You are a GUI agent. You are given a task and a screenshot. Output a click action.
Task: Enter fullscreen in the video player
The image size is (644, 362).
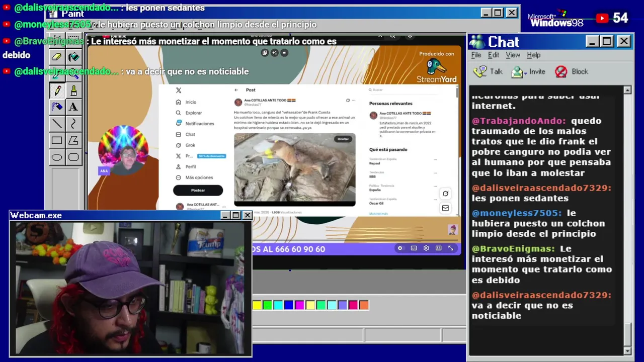451,248
